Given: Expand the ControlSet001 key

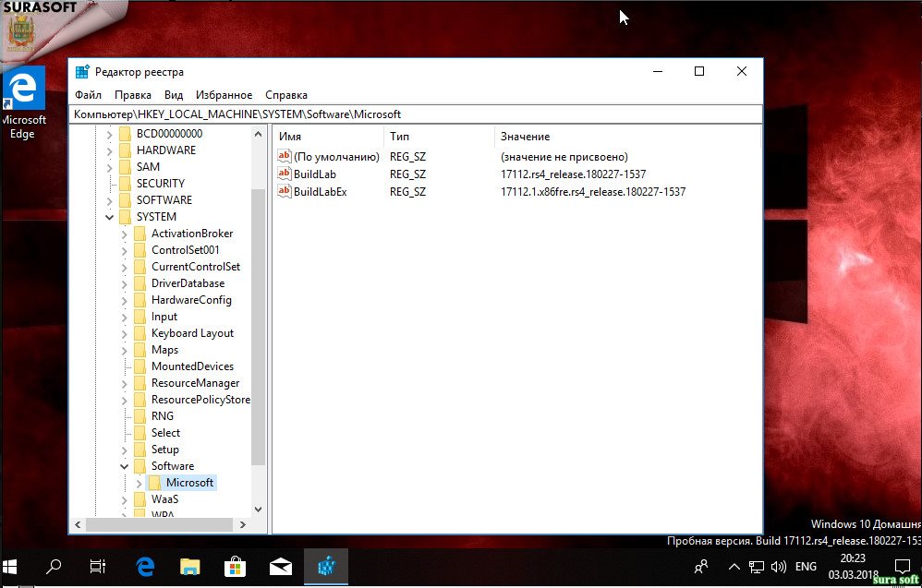Looking at the screenshot, I should pyautogui.click(x=125, y=250).
